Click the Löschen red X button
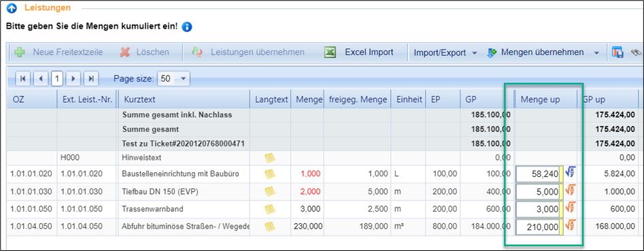 [x=124, y=52]
